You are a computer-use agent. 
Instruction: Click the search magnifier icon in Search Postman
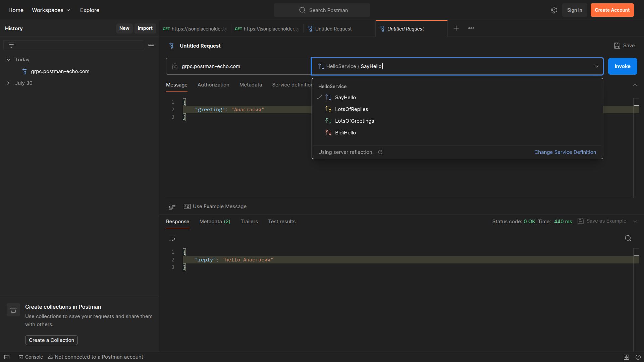click(x=302, y=10)
